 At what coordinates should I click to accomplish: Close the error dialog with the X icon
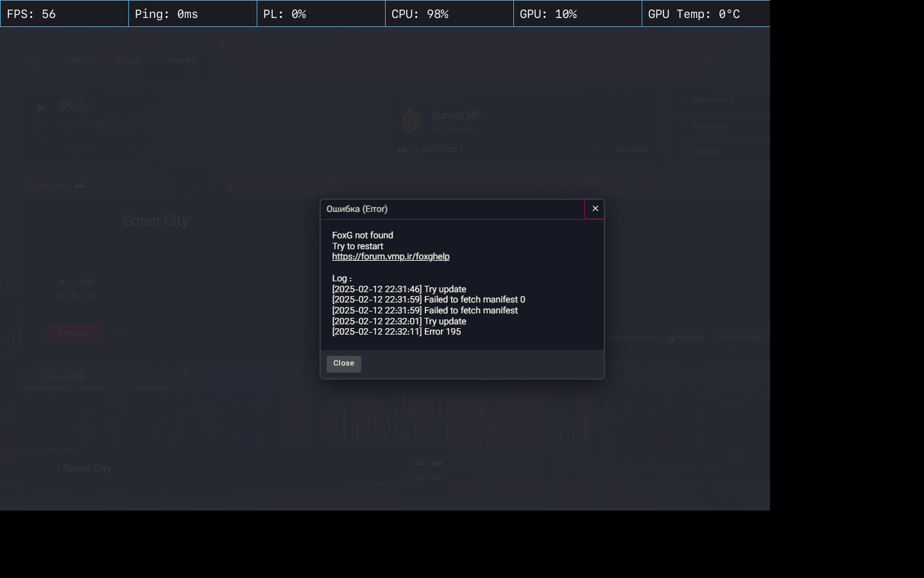[x=595, y=209]
